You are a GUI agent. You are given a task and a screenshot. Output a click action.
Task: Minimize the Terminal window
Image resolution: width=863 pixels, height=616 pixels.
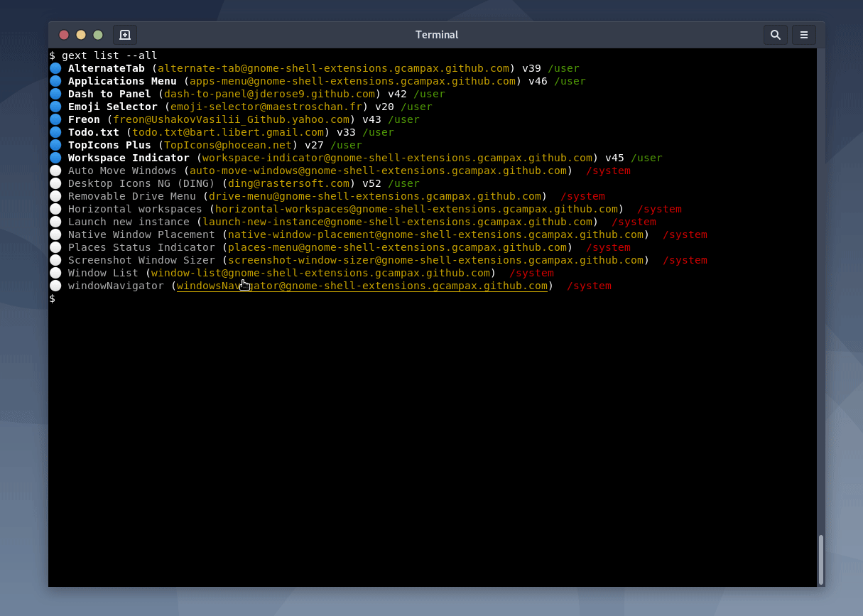click(x=81, y=35)
